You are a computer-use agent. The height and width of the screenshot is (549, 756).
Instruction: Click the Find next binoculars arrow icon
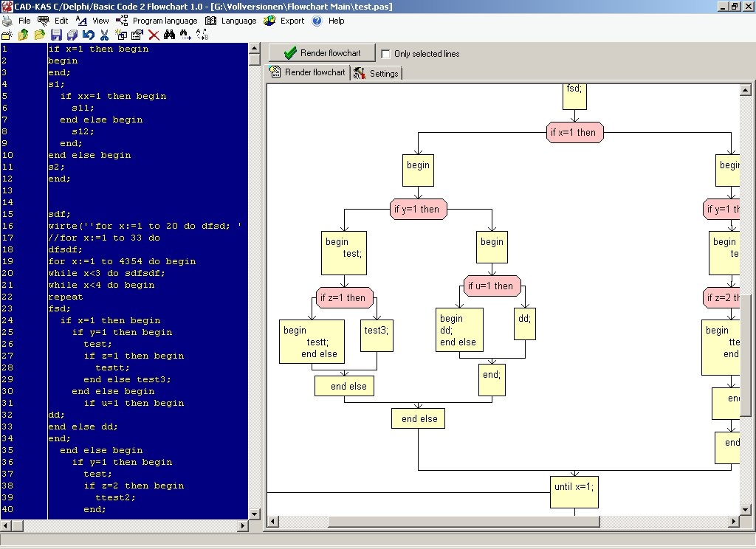[x=186, y=35]
